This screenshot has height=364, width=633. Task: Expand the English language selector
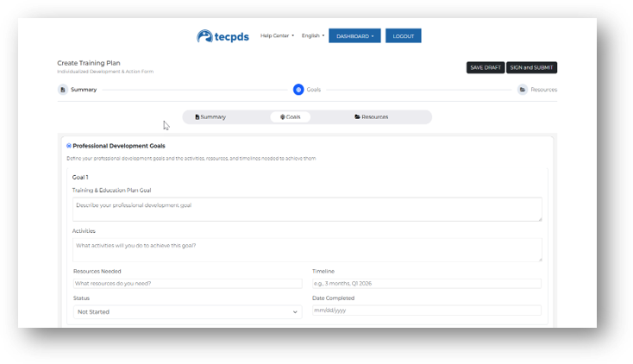point(313,36)
